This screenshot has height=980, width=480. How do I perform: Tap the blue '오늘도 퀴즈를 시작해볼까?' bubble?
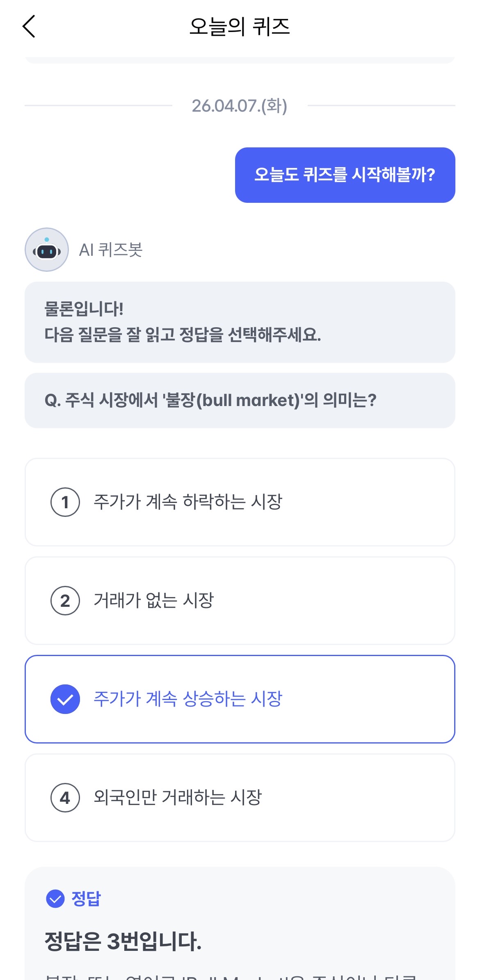coord(345,175)
